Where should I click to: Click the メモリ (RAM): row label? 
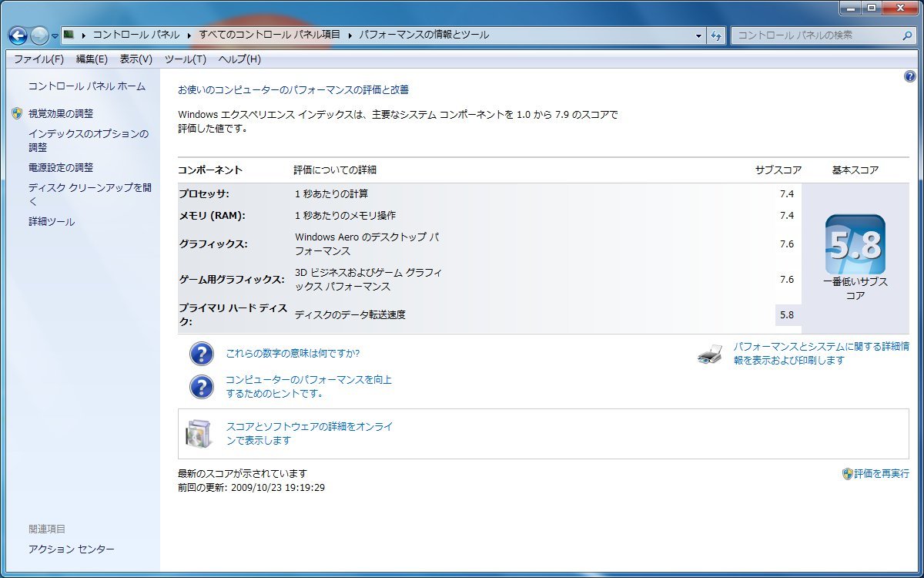pyautogui.click(x=212, y=215)
